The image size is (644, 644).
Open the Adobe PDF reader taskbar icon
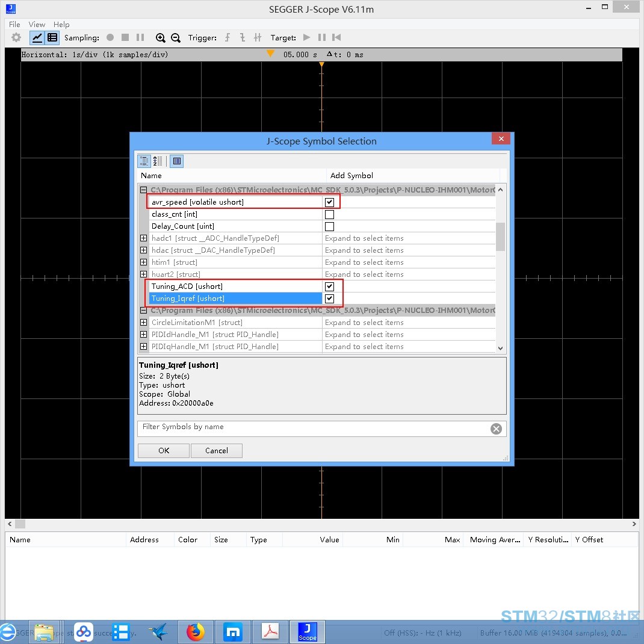pos(271,632)
